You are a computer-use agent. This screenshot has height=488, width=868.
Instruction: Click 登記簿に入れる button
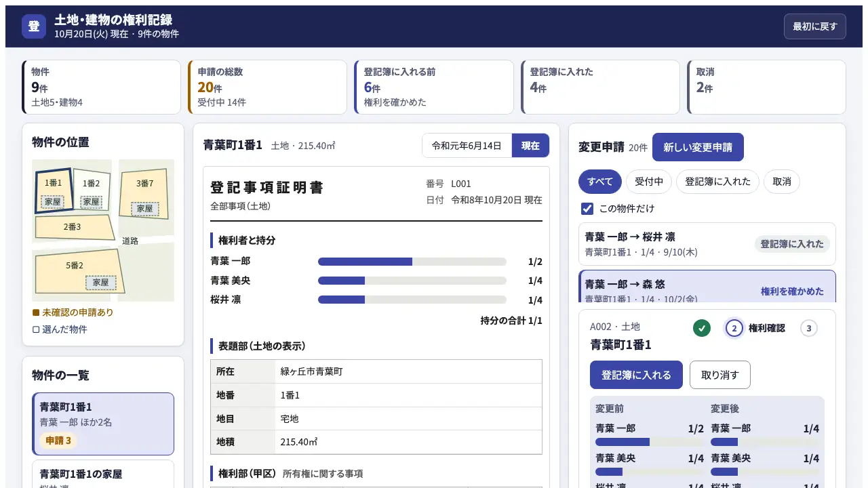point(636,375)
